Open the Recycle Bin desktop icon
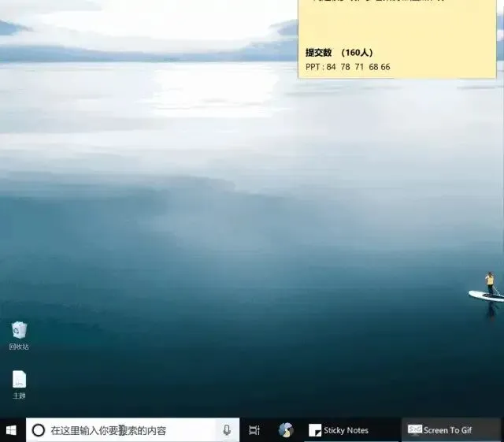The height and width of the screenshot is (442, 504). tap(19, 335)
